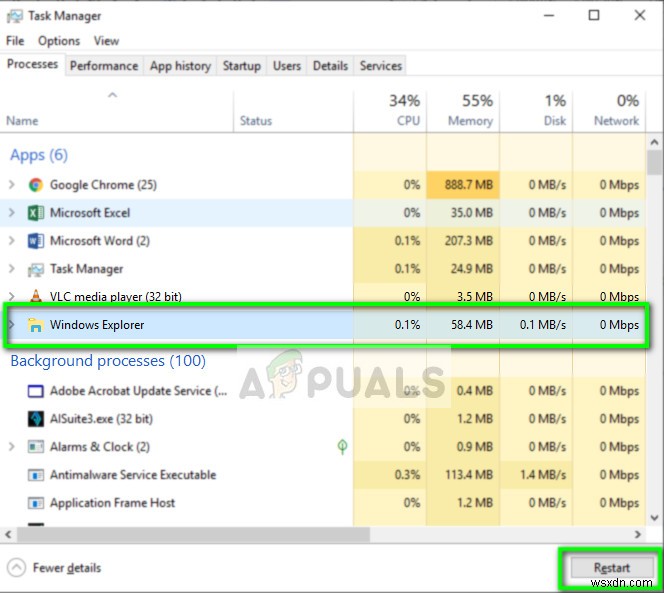Switch to the App history tab
Image resolution: width=664 pixels, height=593 pixels.
(x=180, y=66)
